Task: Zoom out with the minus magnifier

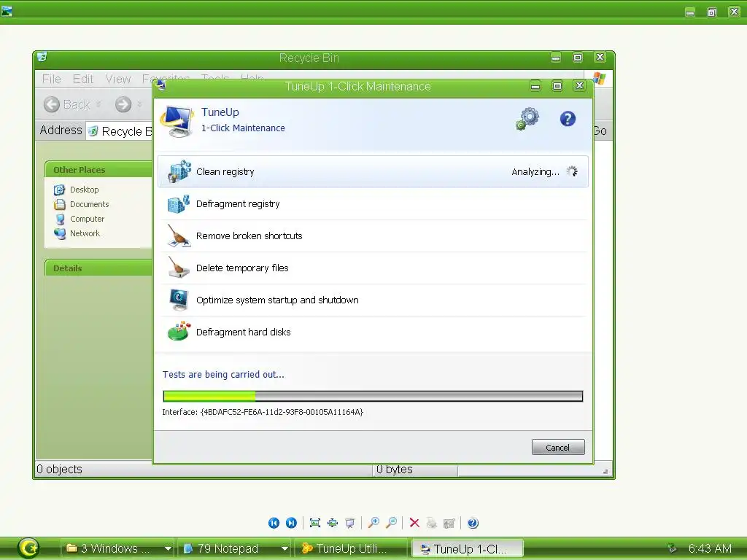Action: click(x=391, y=523)
